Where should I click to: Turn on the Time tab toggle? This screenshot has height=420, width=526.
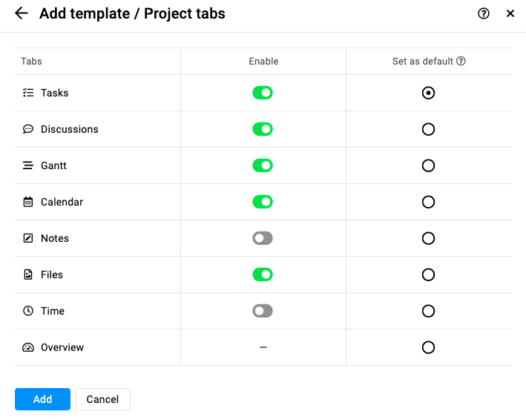(263, 311)
